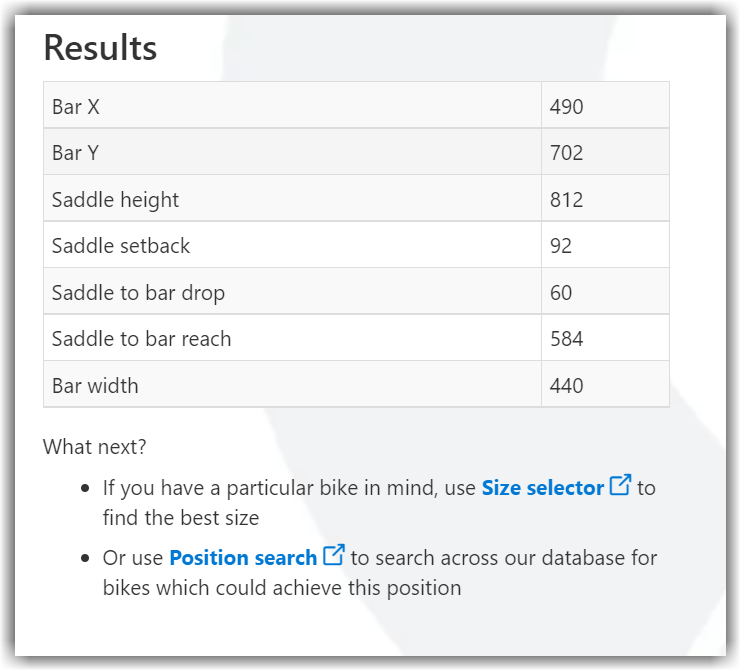Click the Saddle height row label

(293, 198)
